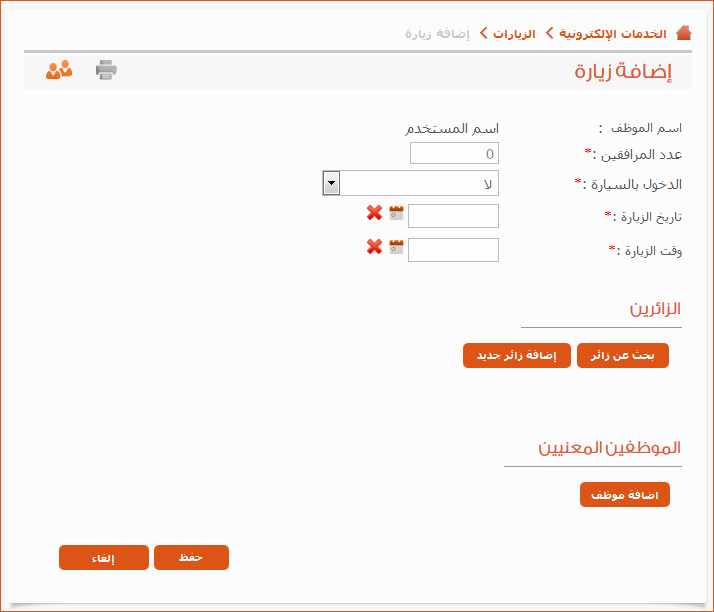Click the الموظفين المعنيين section heading
714x612 pixels.
(609, 448)
